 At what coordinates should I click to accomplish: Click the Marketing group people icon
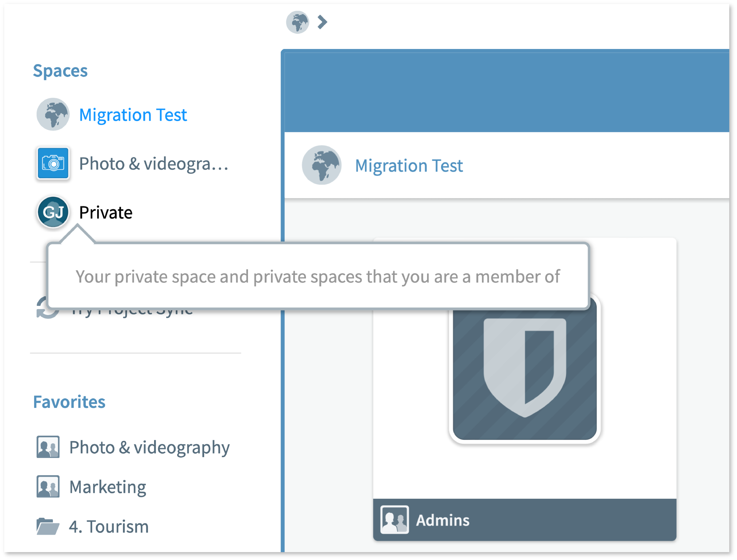point(48,487)
